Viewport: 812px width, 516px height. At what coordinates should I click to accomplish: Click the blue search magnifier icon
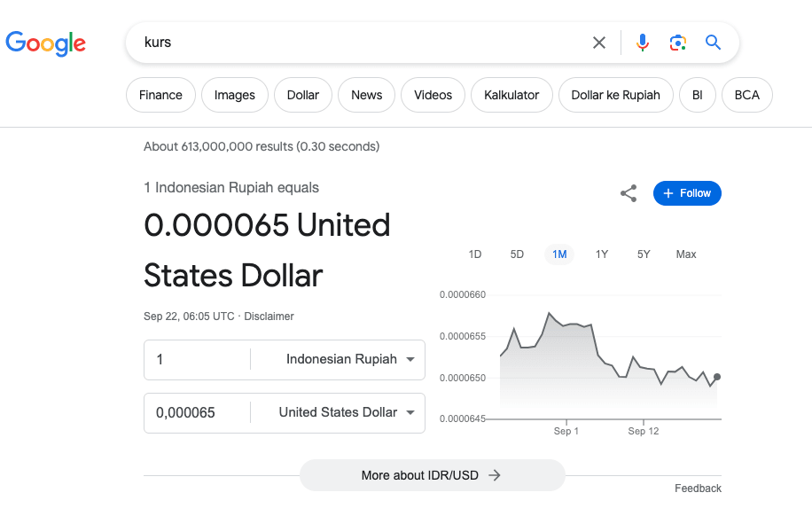(x=713, y=43)
